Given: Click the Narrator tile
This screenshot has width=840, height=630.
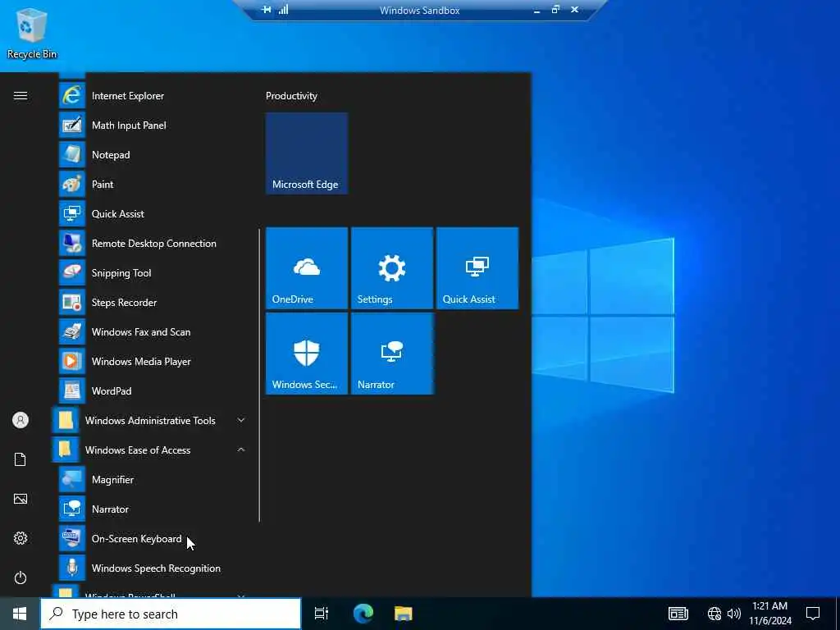Looking at the screenshot, I should [392, 354].
